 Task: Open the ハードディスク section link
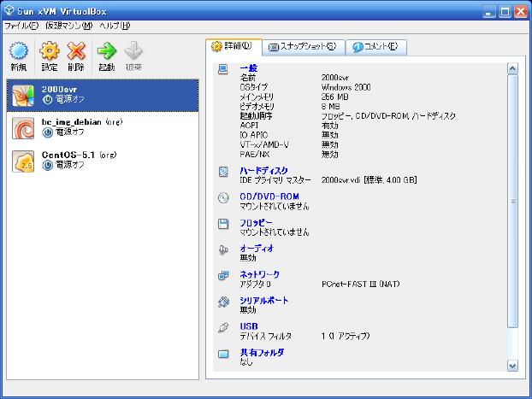pyautogui.click(x=263, y=171)
